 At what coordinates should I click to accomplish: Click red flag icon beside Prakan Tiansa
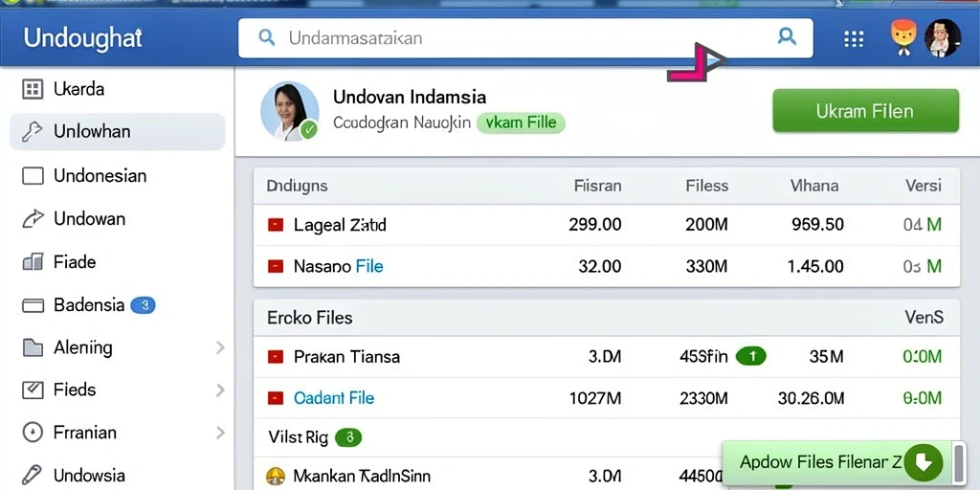click(x=276, y=357)
